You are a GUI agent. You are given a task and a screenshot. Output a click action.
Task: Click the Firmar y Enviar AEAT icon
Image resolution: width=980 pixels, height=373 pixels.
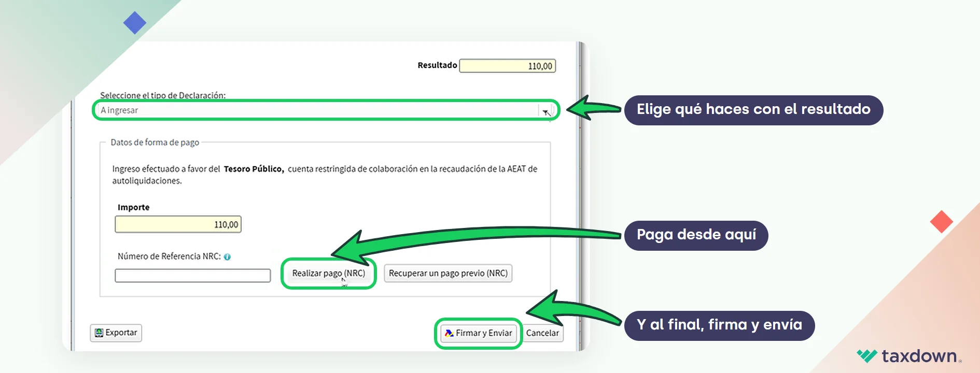(449, 333)
